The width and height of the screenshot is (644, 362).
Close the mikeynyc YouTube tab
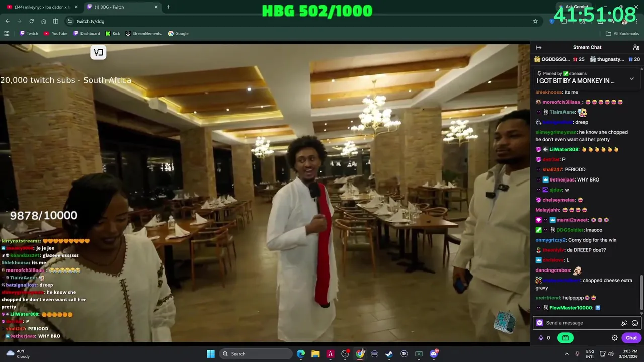click(x=76, y=7)
